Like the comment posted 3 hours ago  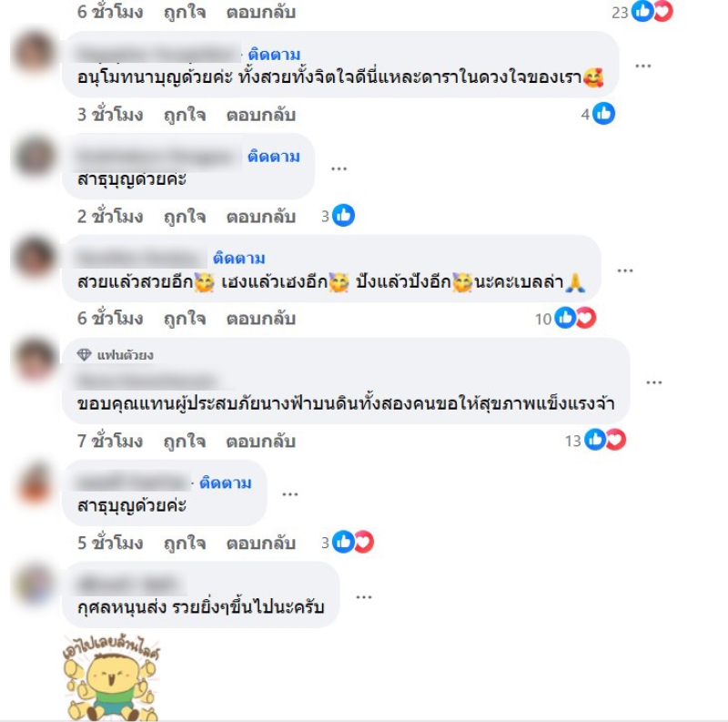(x=185, y=115)
